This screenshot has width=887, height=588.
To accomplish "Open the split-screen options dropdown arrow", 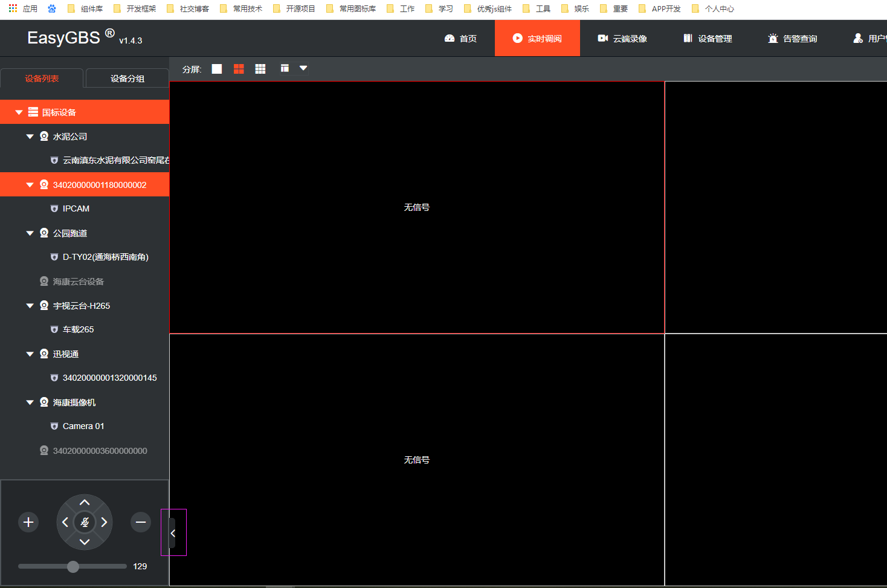I will coord(303,68).
